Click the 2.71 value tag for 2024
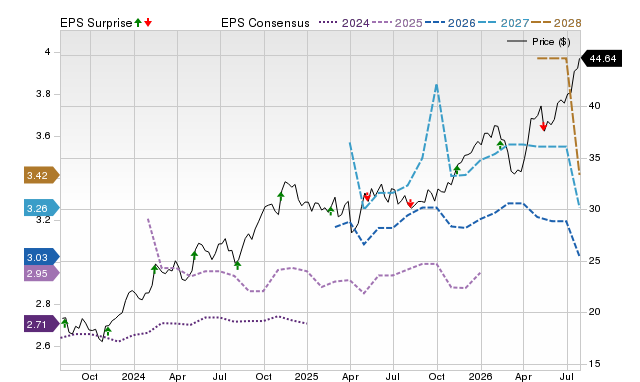 42,324
